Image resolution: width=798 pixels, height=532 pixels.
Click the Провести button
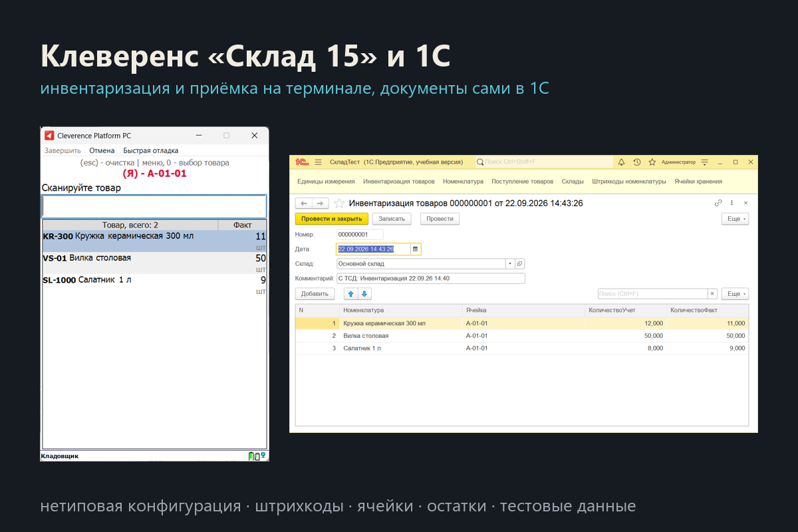[x=440, y=219]
